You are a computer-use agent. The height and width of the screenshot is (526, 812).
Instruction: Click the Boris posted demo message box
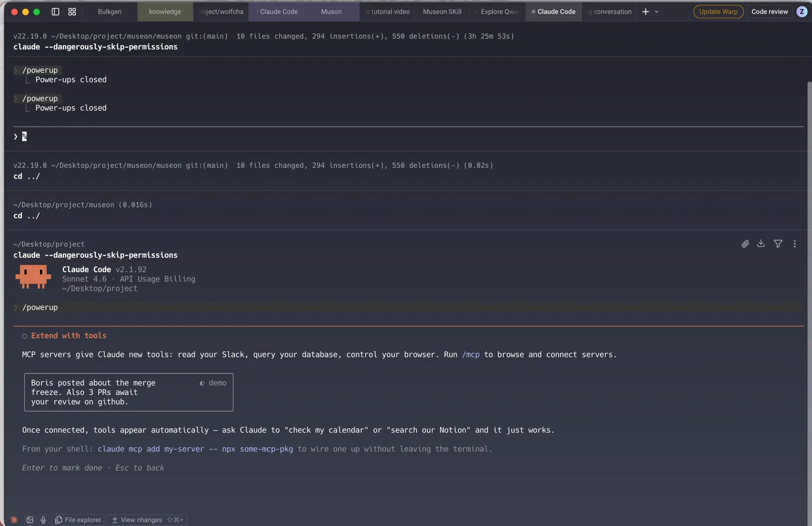[128, 392]
